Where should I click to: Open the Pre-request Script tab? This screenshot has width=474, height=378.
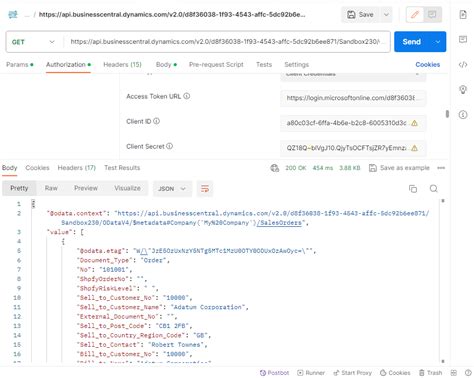216,65
